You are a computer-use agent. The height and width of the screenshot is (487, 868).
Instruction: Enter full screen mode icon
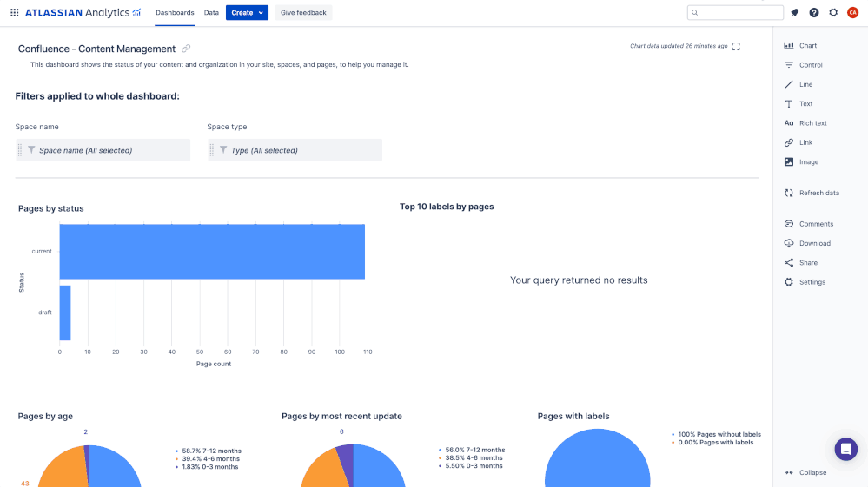pos(736,46)
